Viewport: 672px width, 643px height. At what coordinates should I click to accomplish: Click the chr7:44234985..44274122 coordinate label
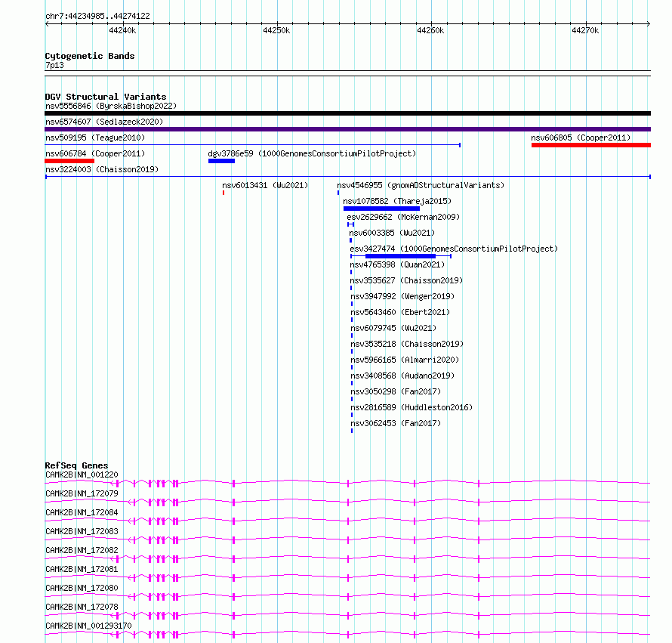pos(97,16)
